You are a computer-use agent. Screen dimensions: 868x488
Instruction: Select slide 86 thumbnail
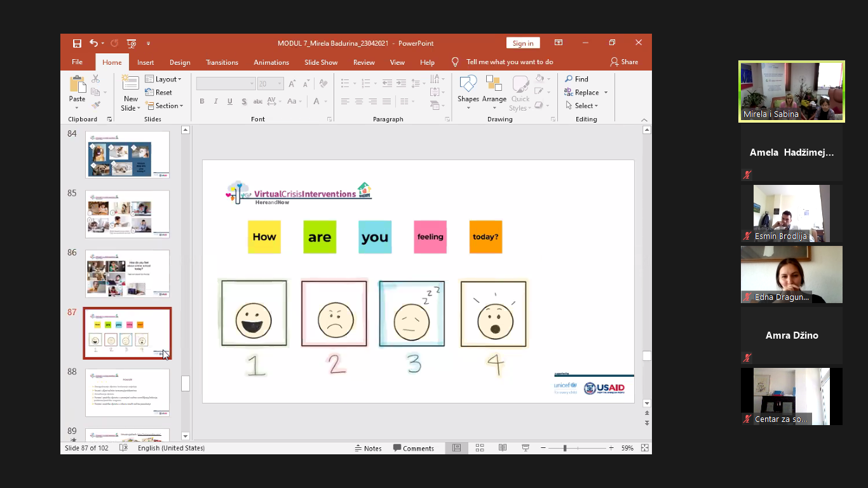pos(128,273)
